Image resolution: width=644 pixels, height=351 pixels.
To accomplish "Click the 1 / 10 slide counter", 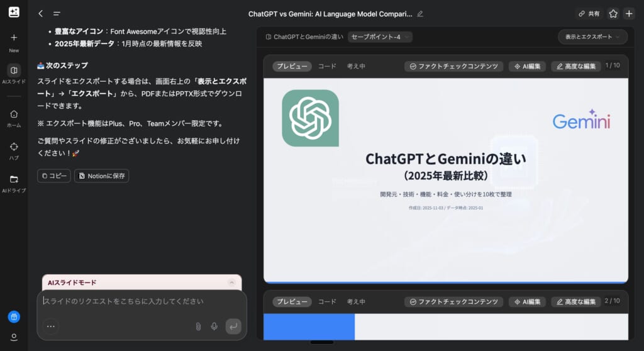I will (x=613, y=65).
